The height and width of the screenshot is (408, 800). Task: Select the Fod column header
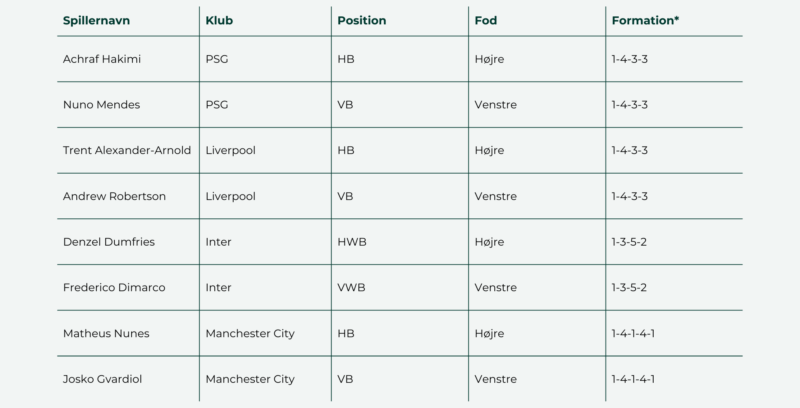pos(485,19)
